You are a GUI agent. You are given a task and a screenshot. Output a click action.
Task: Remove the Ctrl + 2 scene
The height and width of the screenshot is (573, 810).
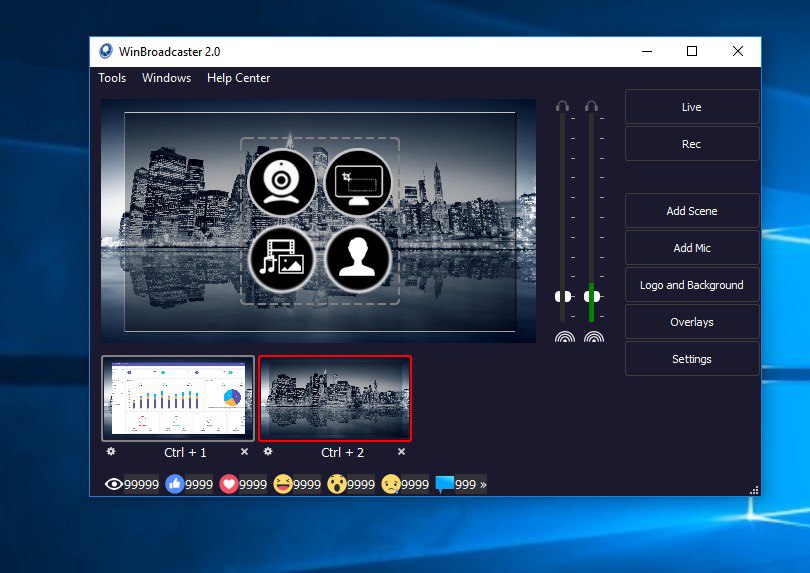point(401,452)
